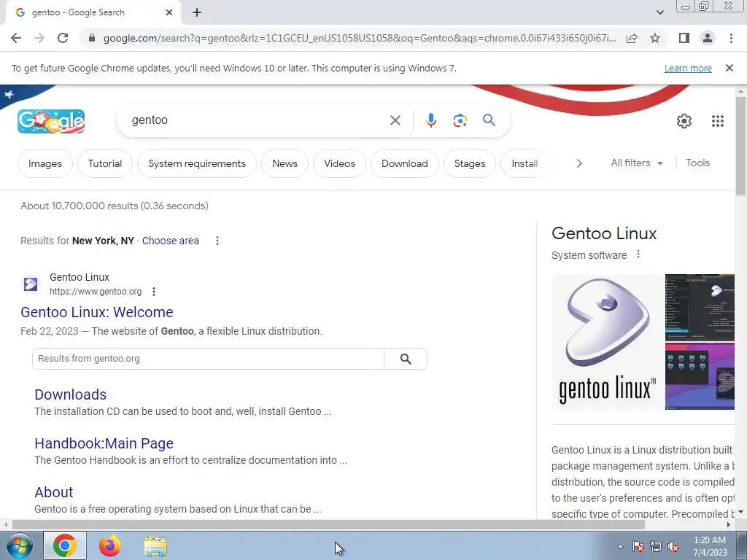Image resolution: width=747 pixels, height=560 pixels.
Task: Click the Results from gentoo.org field
Action: pyautogui.click(x=208, y=359)
